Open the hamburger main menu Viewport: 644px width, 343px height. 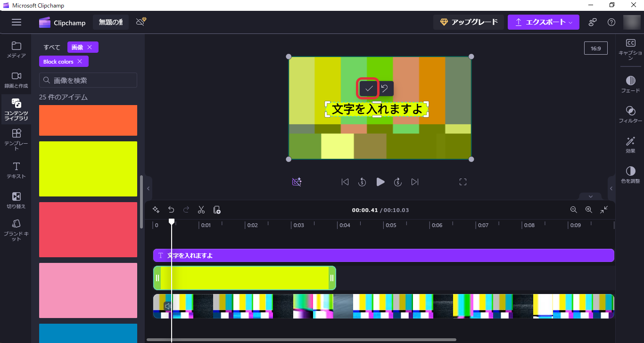pos(17,22)
